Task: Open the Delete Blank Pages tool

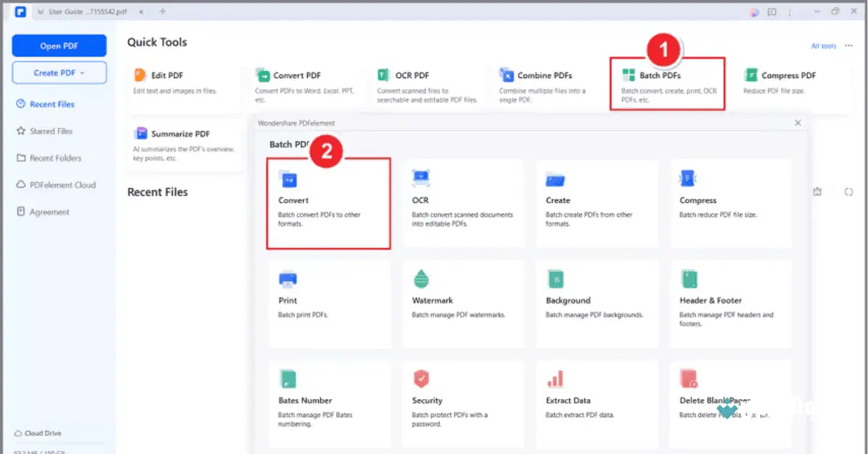Action: point(731,401)
